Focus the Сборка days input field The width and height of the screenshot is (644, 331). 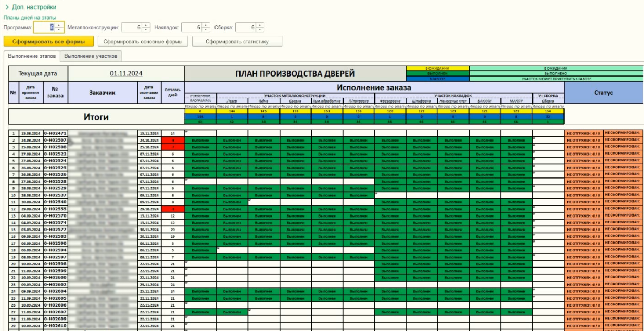245,27
